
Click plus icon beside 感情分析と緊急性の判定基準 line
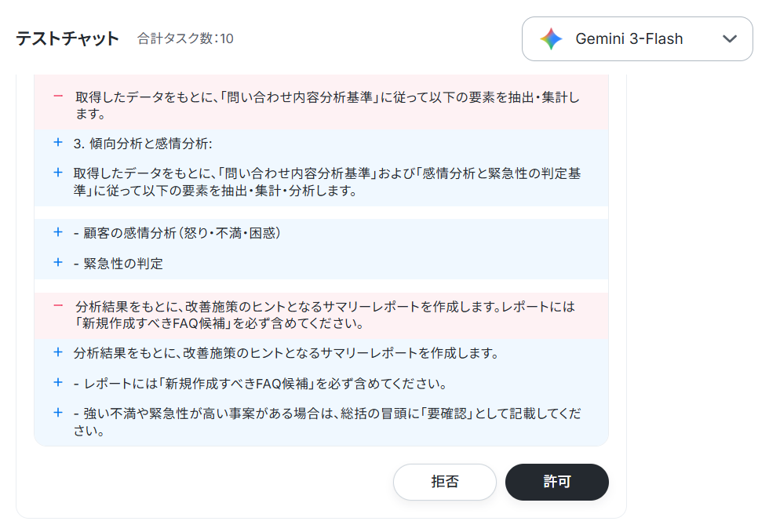58,173
